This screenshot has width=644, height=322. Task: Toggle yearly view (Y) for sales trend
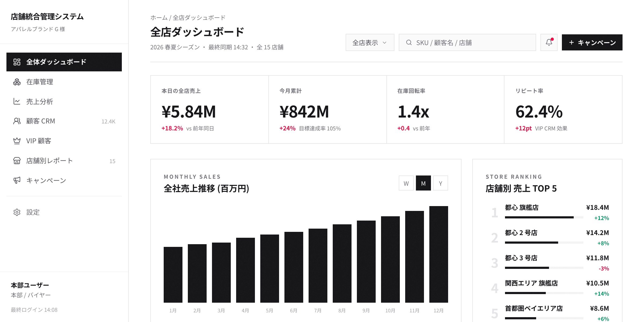click(x=440, y=183)
